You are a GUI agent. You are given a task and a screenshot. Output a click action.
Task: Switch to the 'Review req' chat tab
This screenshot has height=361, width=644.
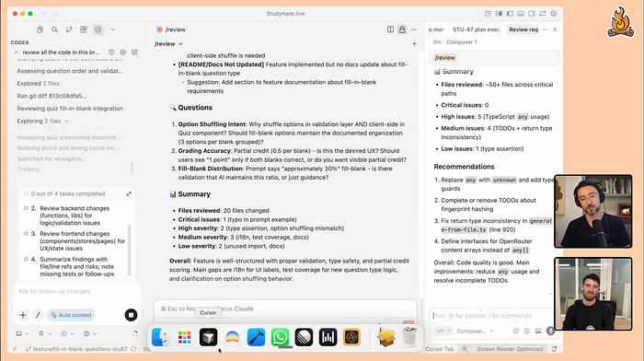(523, 29)
